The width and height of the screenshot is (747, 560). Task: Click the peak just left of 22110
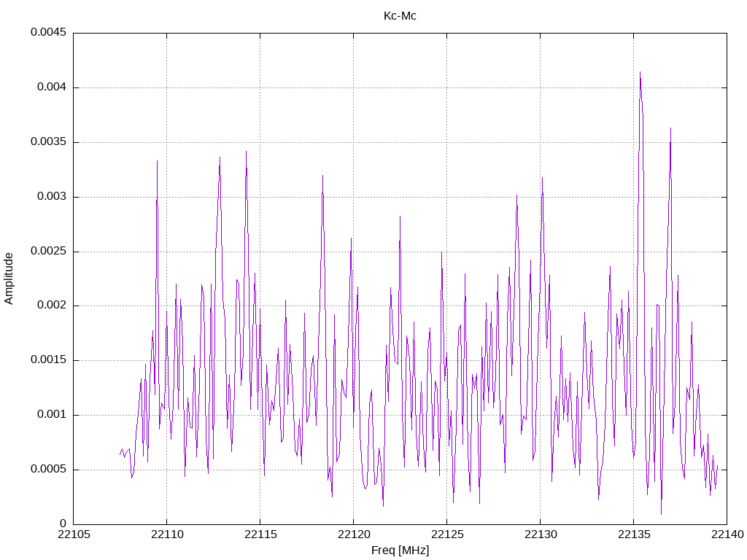[x=157, y=161]
